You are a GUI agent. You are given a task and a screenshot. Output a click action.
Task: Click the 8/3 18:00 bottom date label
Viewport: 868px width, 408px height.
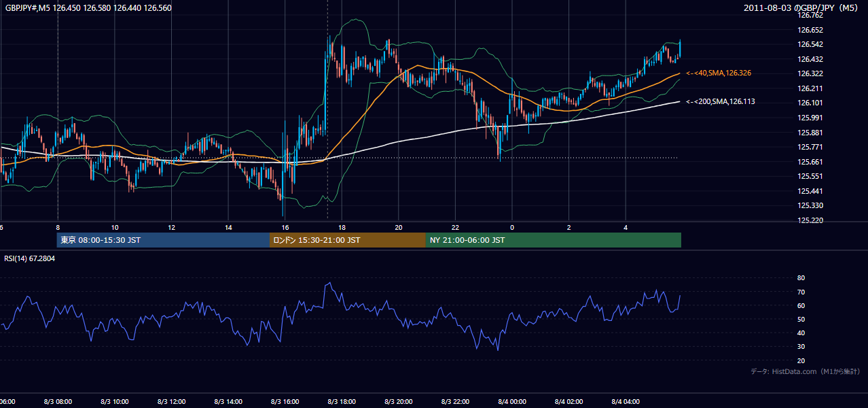[x=342, y=402]
